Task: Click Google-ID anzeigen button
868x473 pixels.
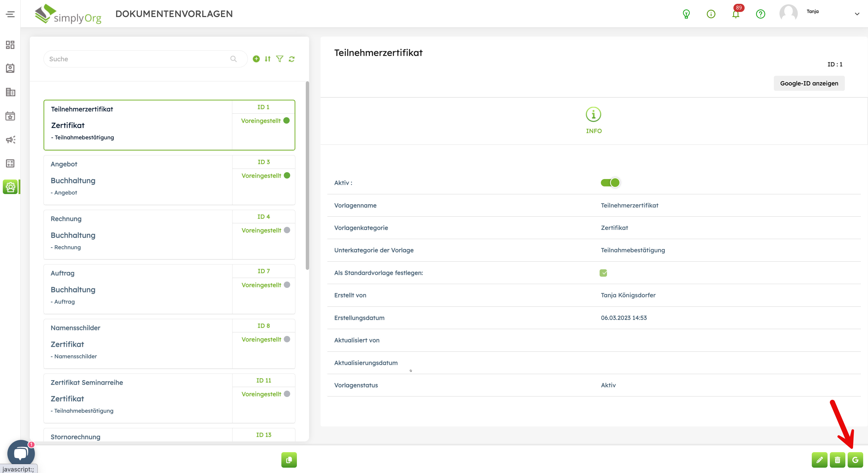Action: point(809,83)
